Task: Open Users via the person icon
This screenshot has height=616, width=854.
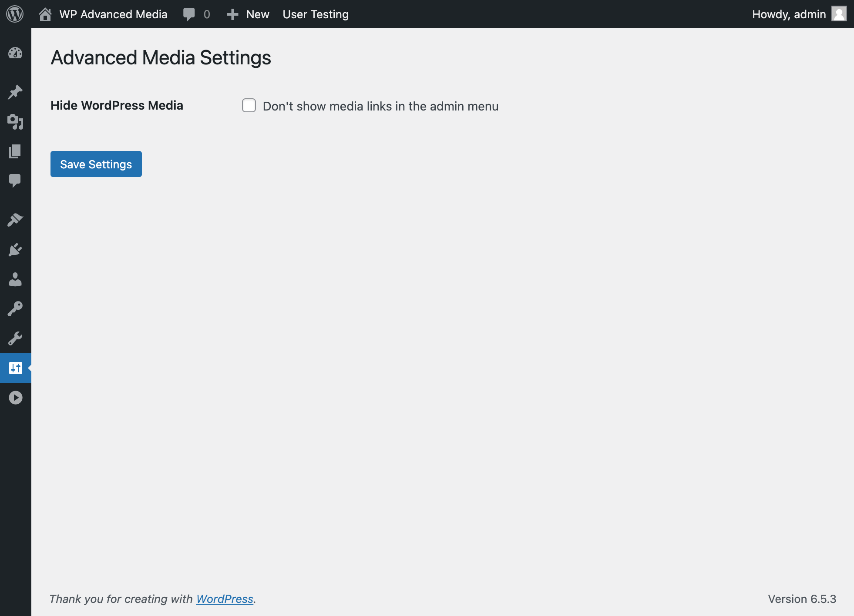Action: coord(15,280)
